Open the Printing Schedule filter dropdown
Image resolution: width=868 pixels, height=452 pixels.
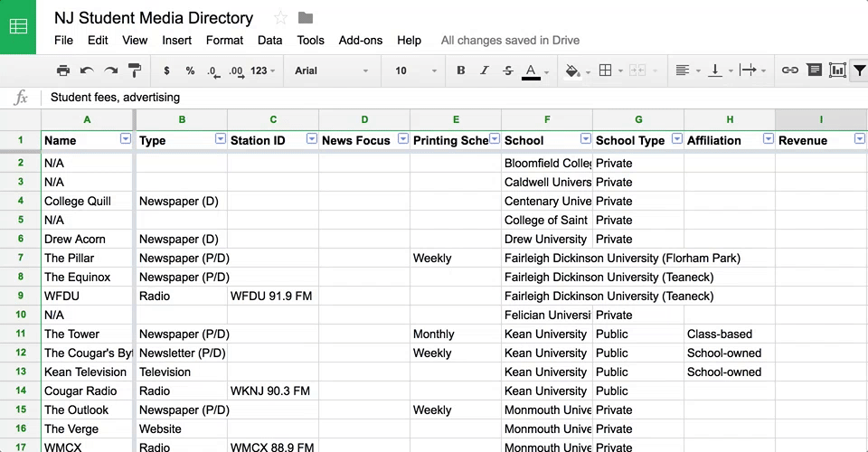coord(495,139)
